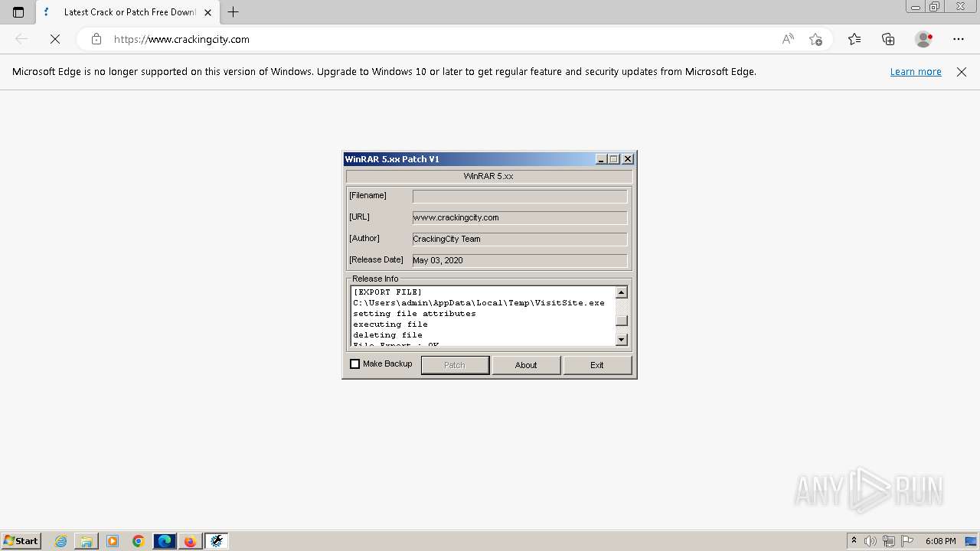Image resolution: width=980 pixels, height=551 pixels.
Task: Click the VisitSite.exe path line
Action: pos(479,303)
